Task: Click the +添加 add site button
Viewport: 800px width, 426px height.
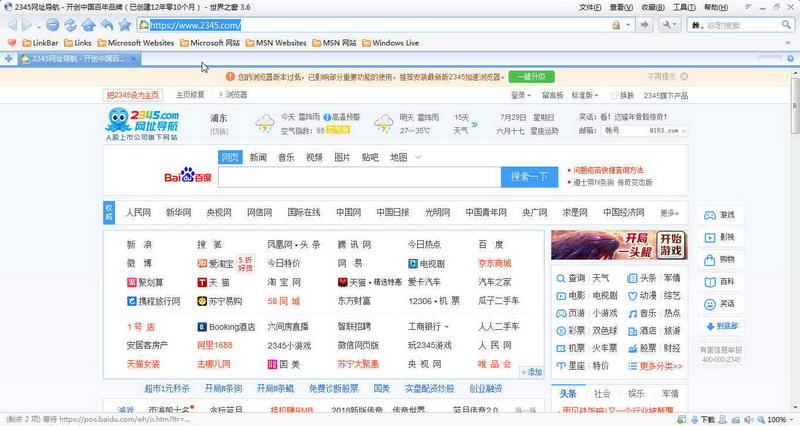Action: (x=531, y=372)
